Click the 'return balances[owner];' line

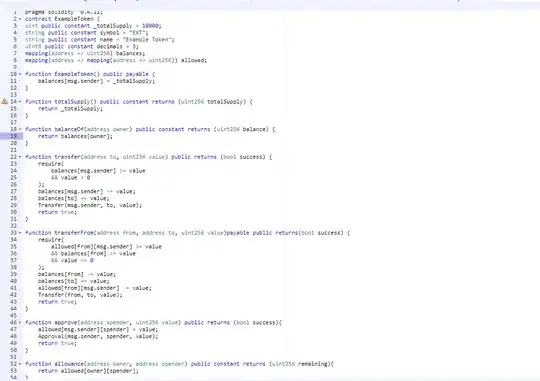pyautogui.click(x=75, y=136)
